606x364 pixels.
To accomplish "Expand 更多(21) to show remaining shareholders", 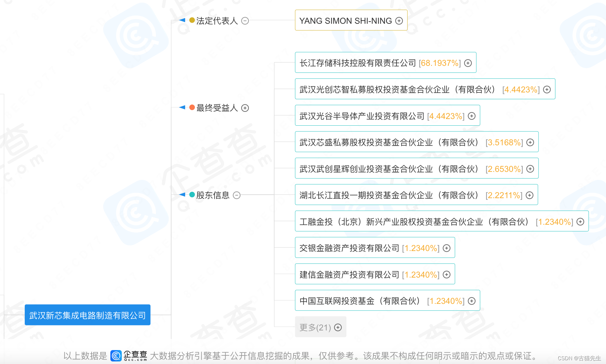I will coord(338,327).
